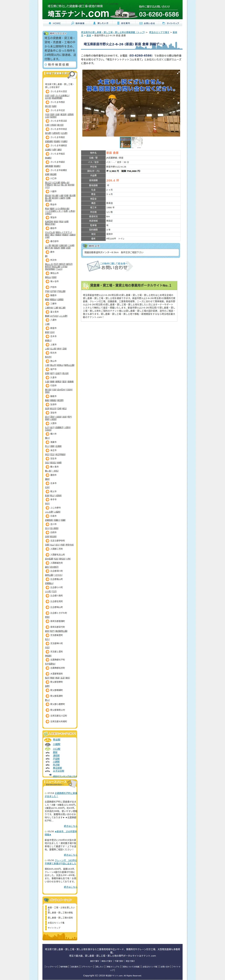Click the orange arrow beside 川口市
This screenshot has width=225, height=980.
pyautogui.click(x=48, y=178)
